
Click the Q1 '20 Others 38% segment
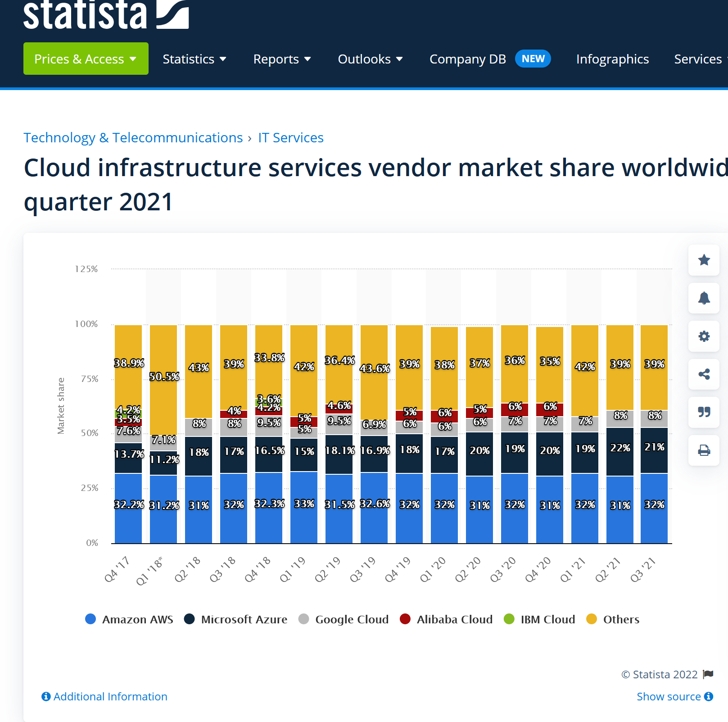(444, 368)
